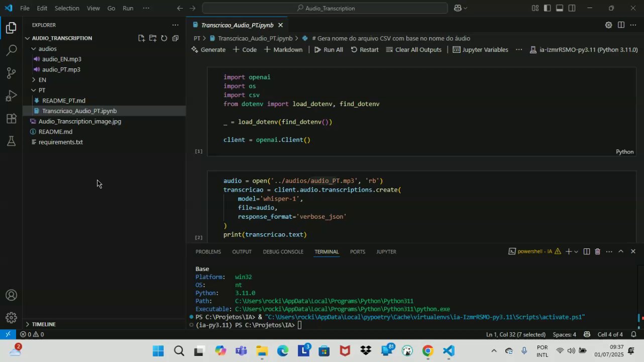The image size is (644, 362).
Task: Expand the EN folder
Action: [42, 80]
